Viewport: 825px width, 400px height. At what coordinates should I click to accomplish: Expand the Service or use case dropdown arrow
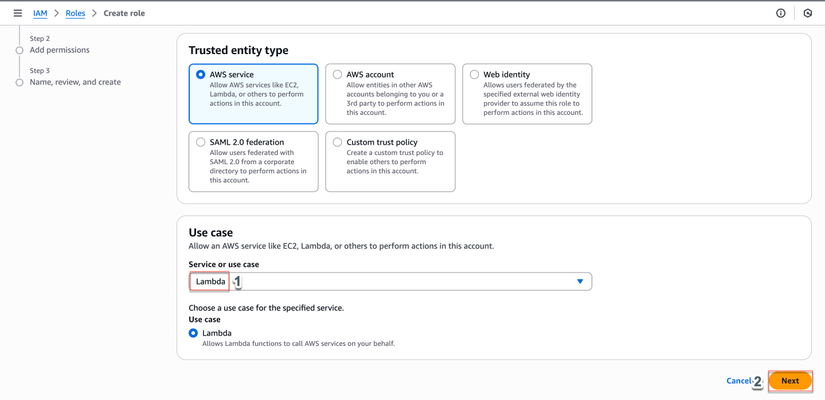tap(580, 282)
